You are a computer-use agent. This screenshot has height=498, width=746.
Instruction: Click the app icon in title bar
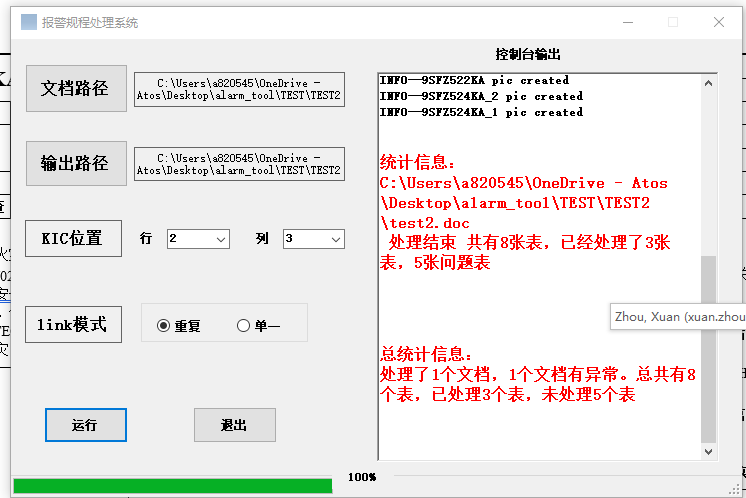[x=29, y=22]
